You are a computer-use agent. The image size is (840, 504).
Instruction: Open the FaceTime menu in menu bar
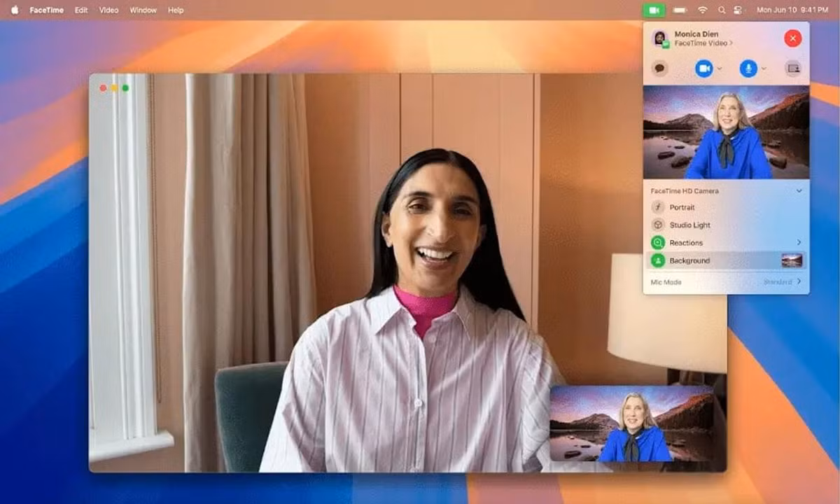(48, 10)
